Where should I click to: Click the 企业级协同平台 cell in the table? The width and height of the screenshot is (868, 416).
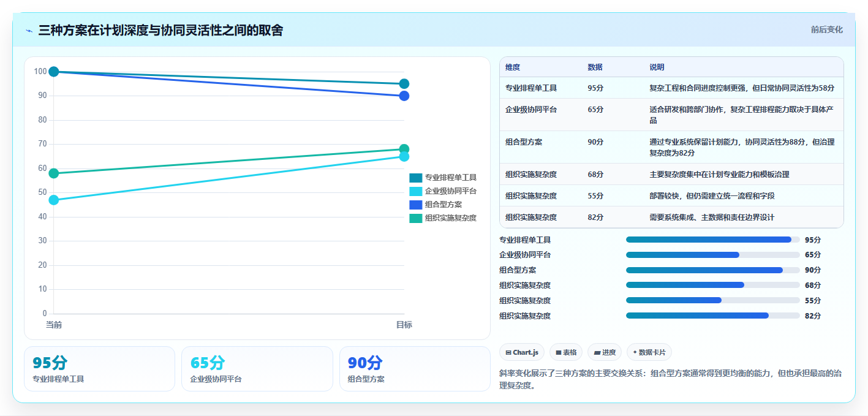pos(531,110)
